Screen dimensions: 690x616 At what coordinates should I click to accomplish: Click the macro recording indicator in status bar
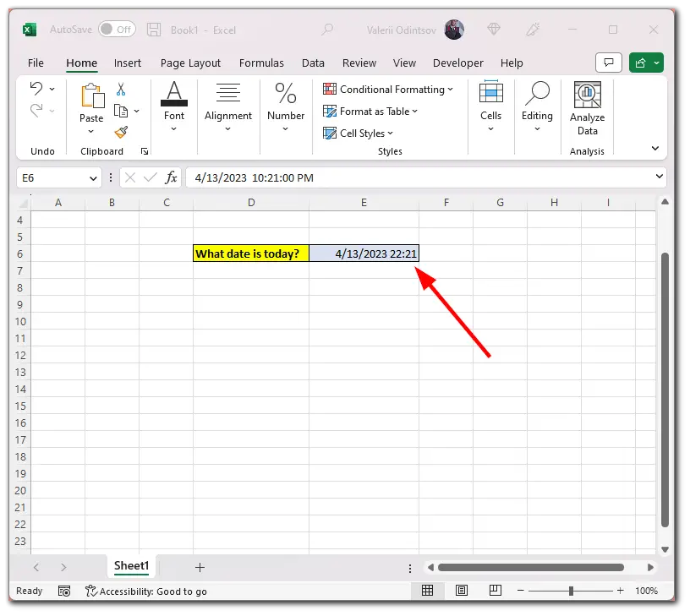point(64,591)
